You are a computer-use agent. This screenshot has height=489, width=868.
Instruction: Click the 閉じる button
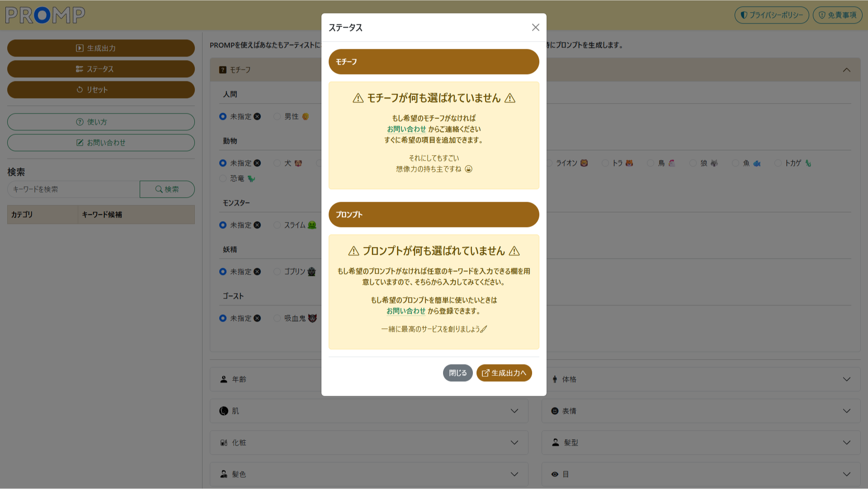(x=458, y=373)
